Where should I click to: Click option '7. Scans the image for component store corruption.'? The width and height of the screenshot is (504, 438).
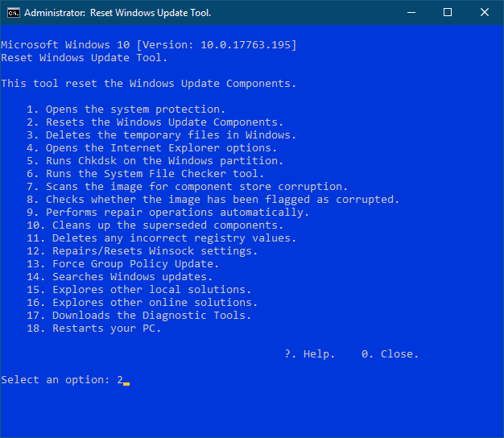[187, 187]
